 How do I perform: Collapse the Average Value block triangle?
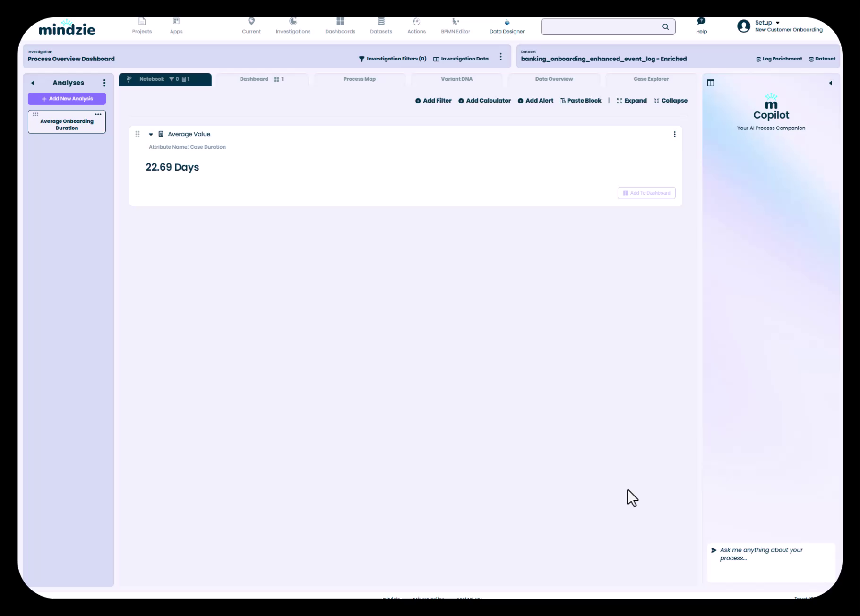point(151,134)
